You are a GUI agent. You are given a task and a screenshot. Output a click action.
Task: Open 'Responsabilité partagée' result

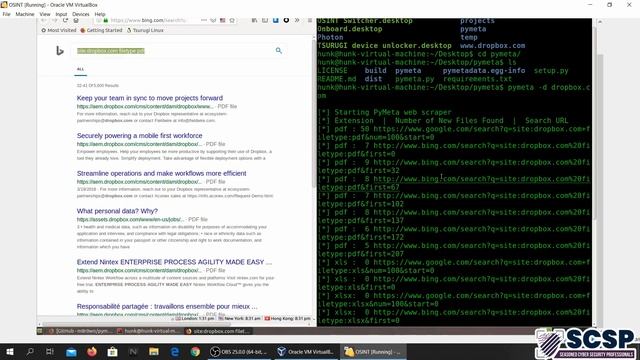coord(167,307)
